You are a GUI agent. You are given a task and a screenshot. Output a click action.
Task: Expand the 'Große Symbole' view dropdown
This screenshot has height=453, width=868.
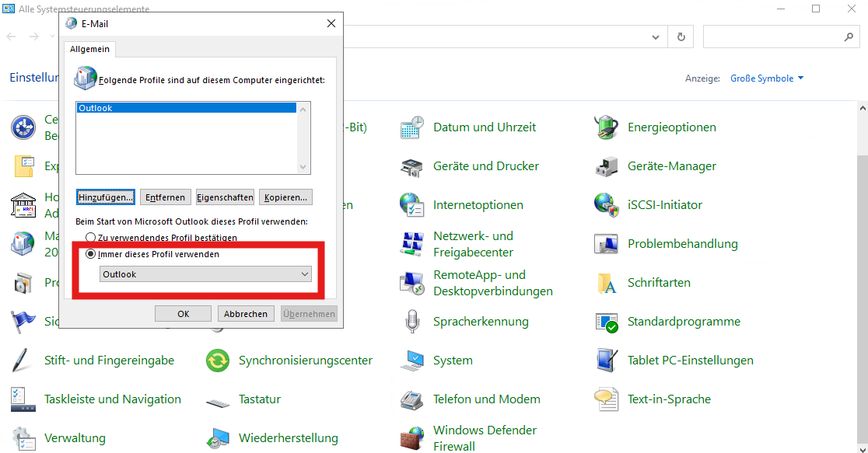767,78
